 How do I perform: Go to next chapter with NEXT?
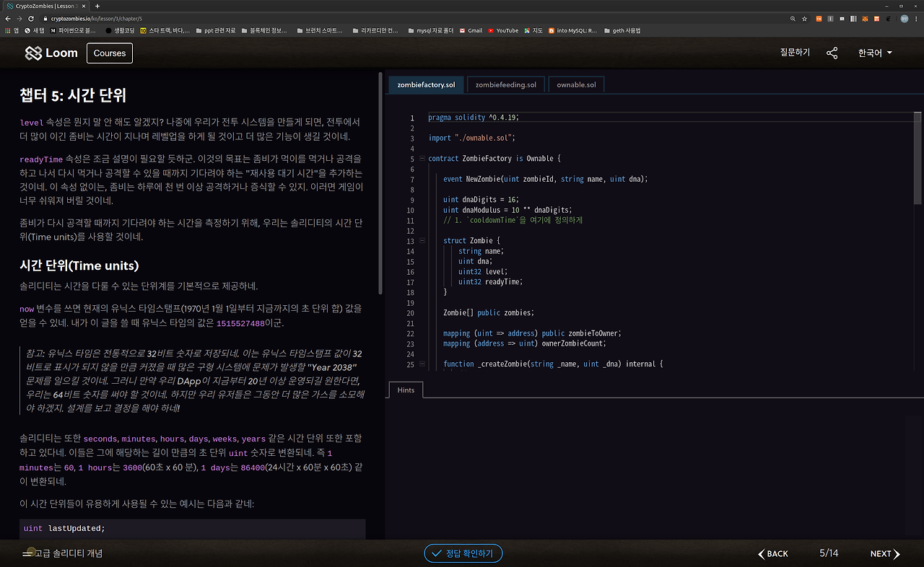pyautogui.click(x=885, y=554)
